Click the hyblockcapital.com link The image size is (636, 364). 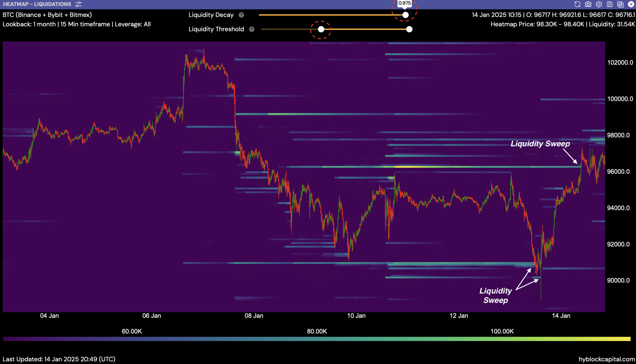(x=606, y=359)
